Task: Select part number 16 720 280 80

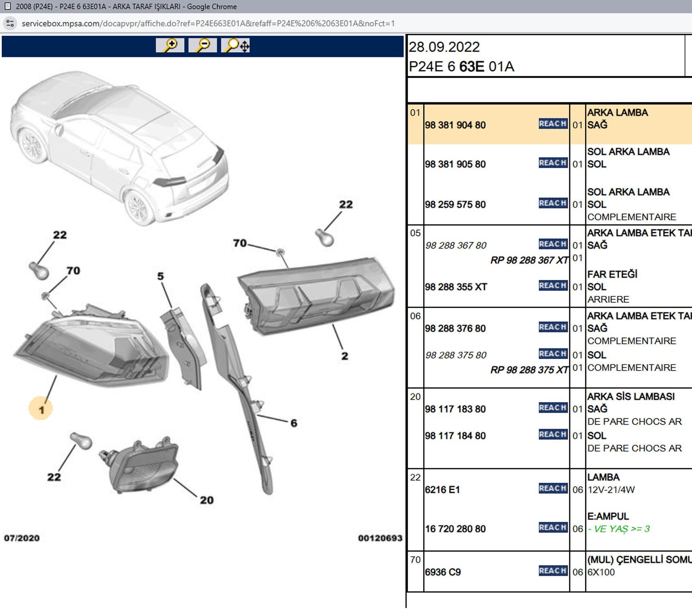Action: 455,529
